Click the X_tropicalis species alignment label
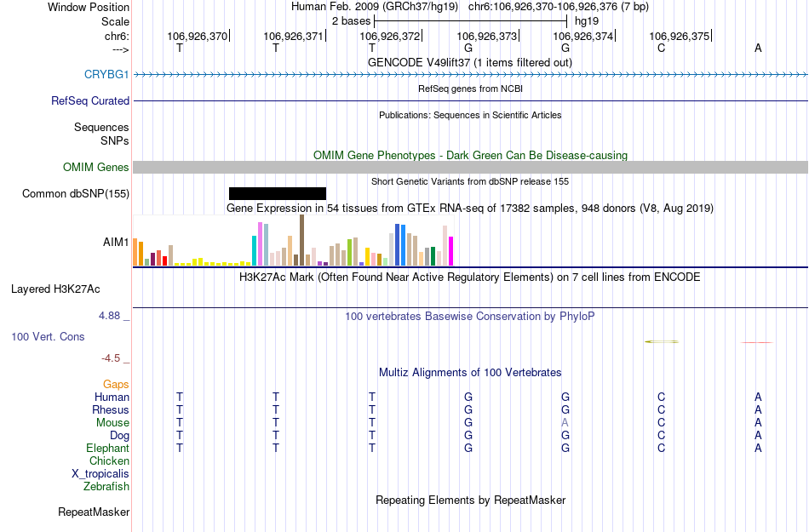 coord(100,474)
